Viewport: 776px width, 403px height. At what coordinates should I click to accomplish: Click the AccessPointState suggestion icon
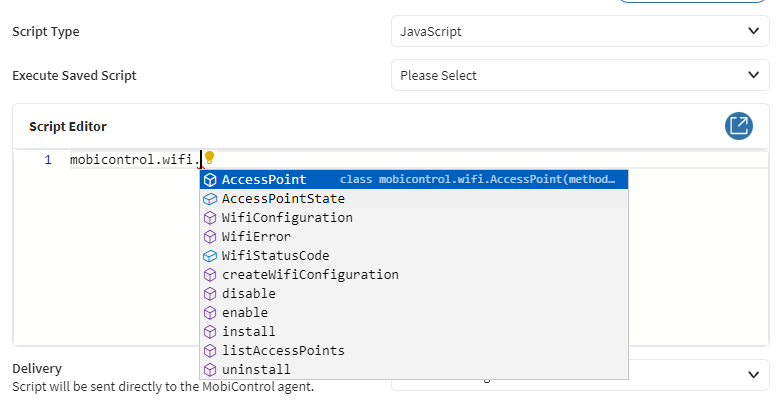pyautogui.click(x=210, y=199)
